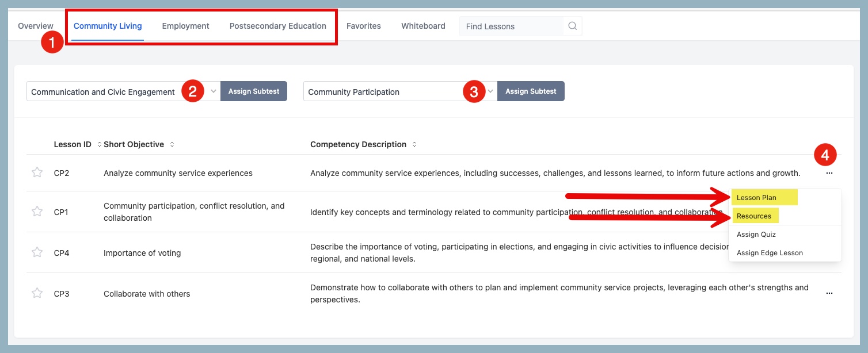
Task: Sort by Short Objective column arrows
Action: point(172,144)
